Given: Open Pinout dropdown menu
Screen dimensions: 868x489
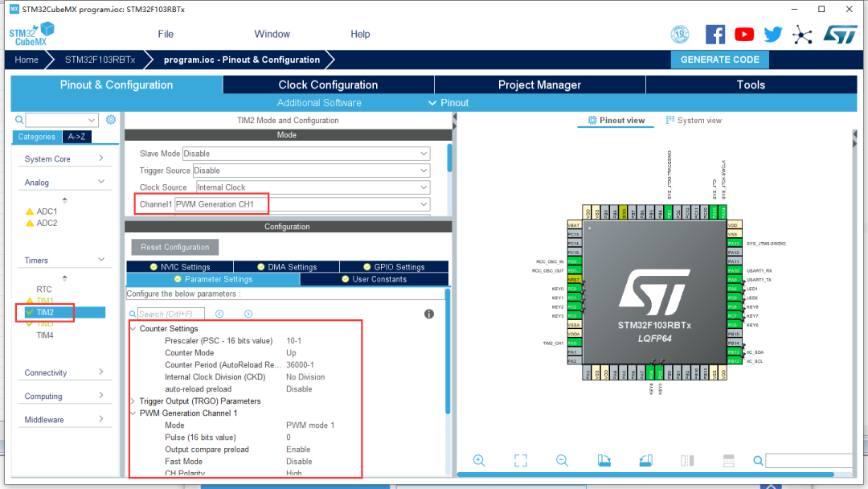Looking at the screenshot, I should pyautogui.click(x=448, y=102).
